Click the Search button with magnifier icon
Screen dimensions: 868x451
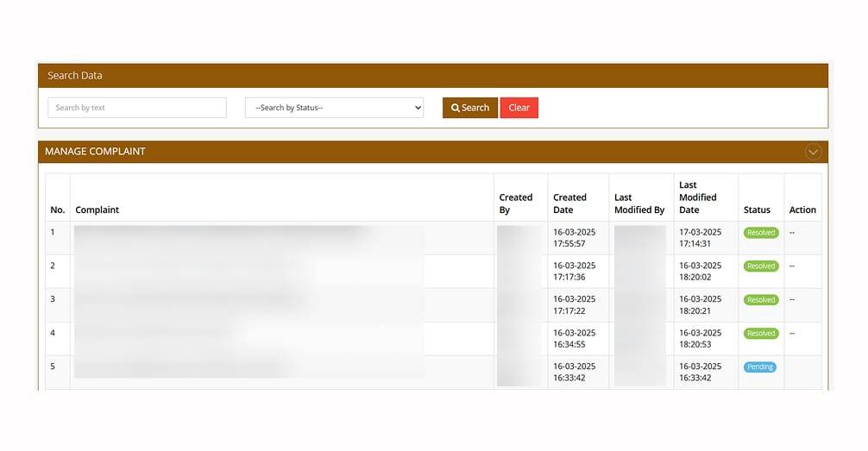click(x=469, y=108)
